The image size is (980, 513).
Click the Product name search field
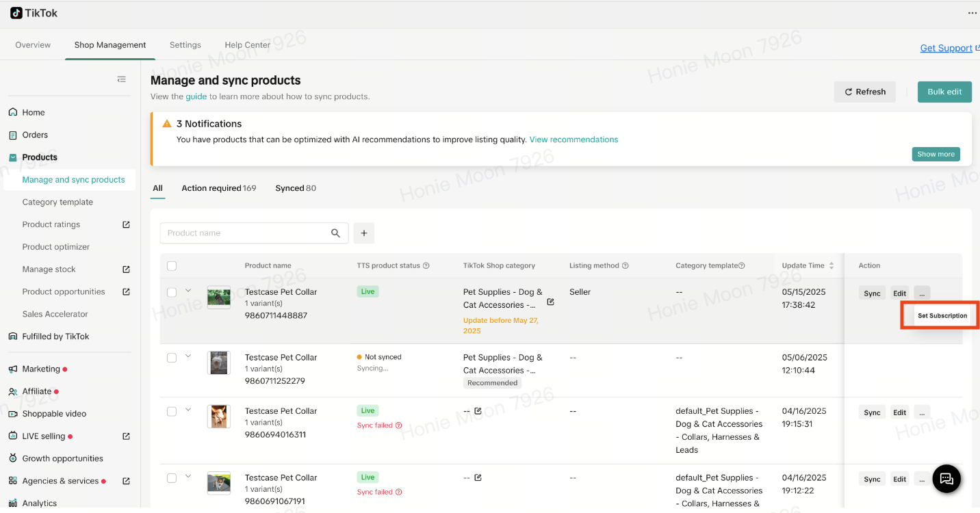click(246, 233)
